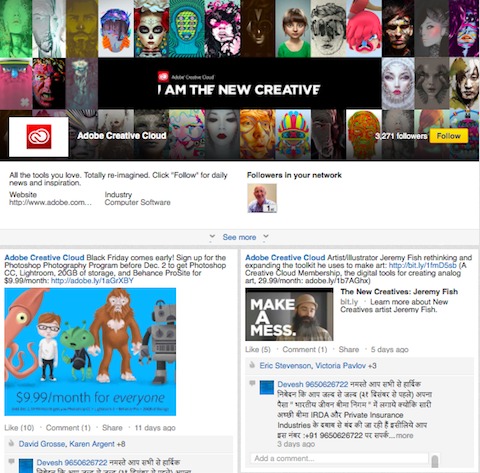Click Devesh 9650626722 name under Black Friday post
Viewport: 480px width, 473px height.
[72, 463]
